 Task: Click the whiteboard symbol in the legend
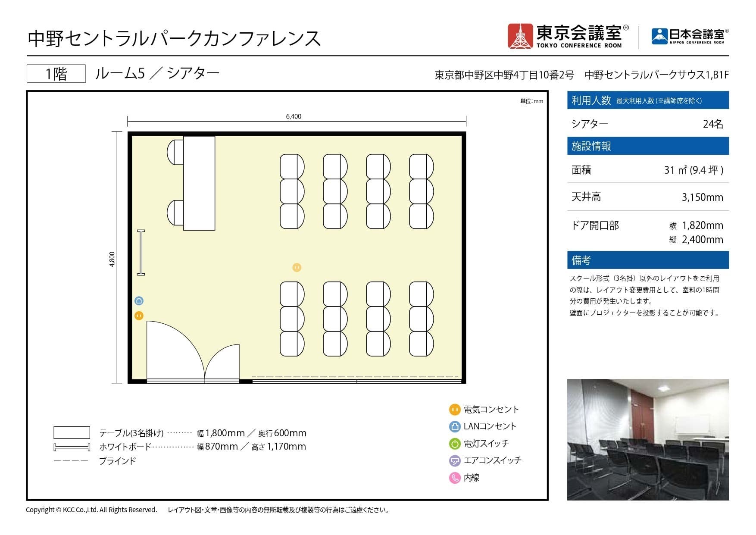coord(71,446)
